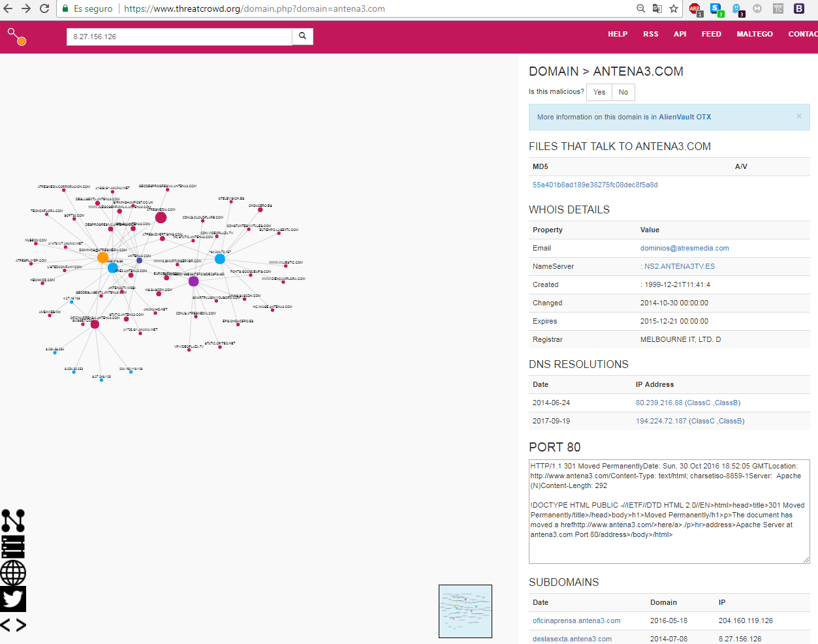Open the MD5 hash 55a401b8ad… link
Viewport: 818px width, 644px height.
click(595, 185)
